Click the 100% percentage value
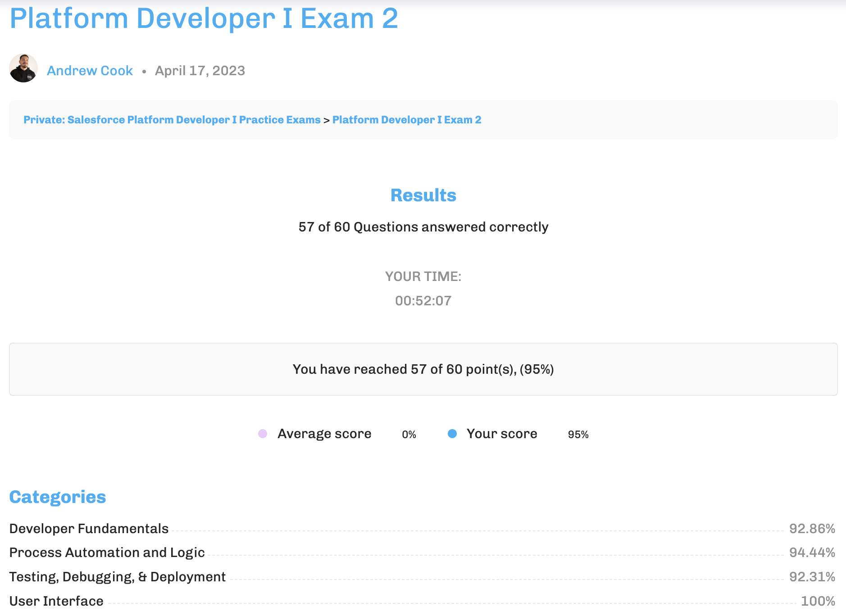 tap(818, 601)
